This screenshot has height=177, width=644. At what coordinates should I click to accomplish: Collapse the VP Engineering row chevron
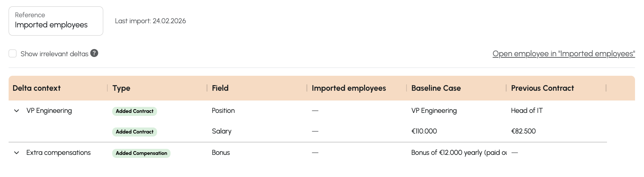click(16, 111)
